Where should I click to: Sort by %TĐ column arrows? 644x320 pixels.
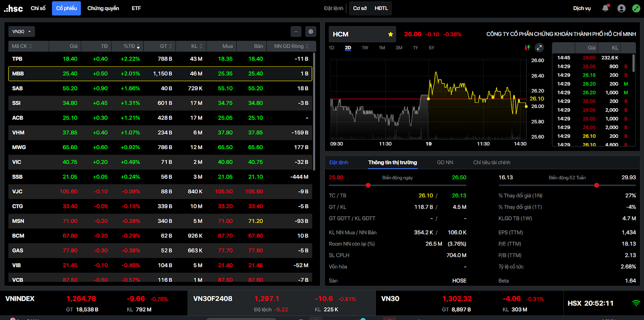[138, 47]
